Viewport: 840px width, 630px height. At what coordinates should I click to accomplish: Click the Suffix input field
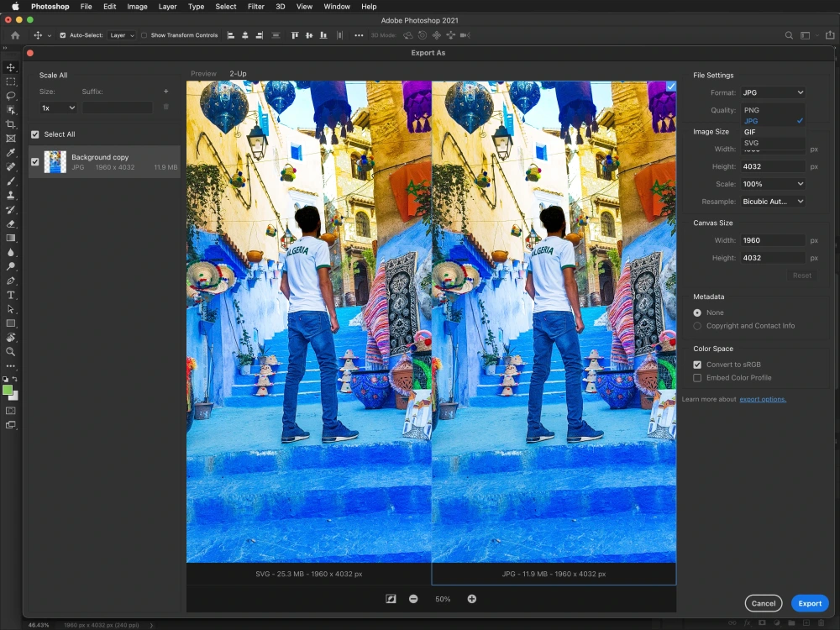[117, 108]
